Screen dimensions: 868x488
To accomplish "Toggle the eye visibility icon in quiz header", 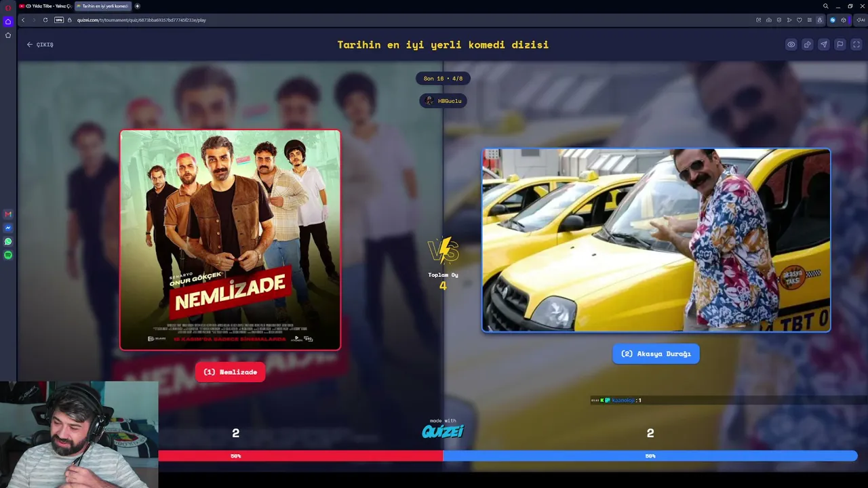I will click(791, 45).
